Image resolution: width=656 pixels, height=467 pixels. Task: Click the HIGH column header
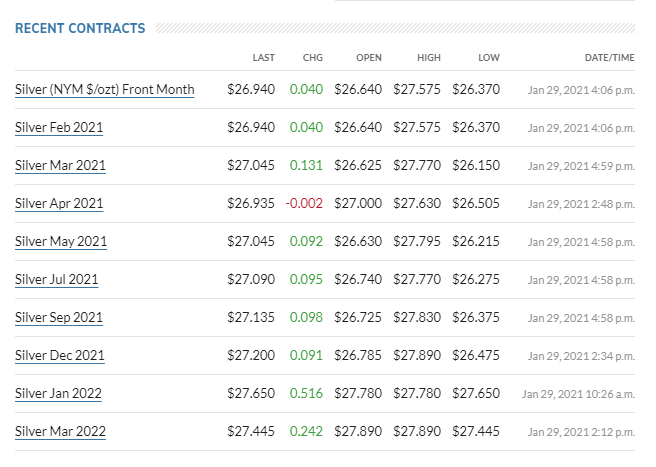pyautogui.click(x=429, y=58)
